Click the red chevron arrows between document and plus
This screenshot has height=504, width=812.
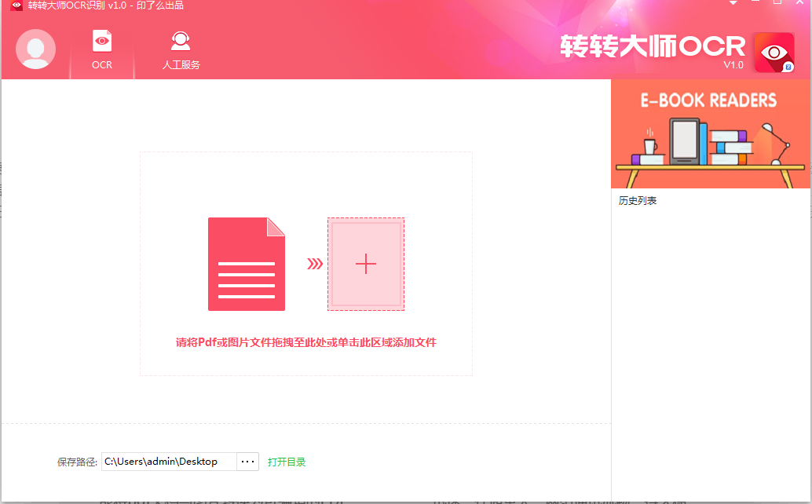315,265
